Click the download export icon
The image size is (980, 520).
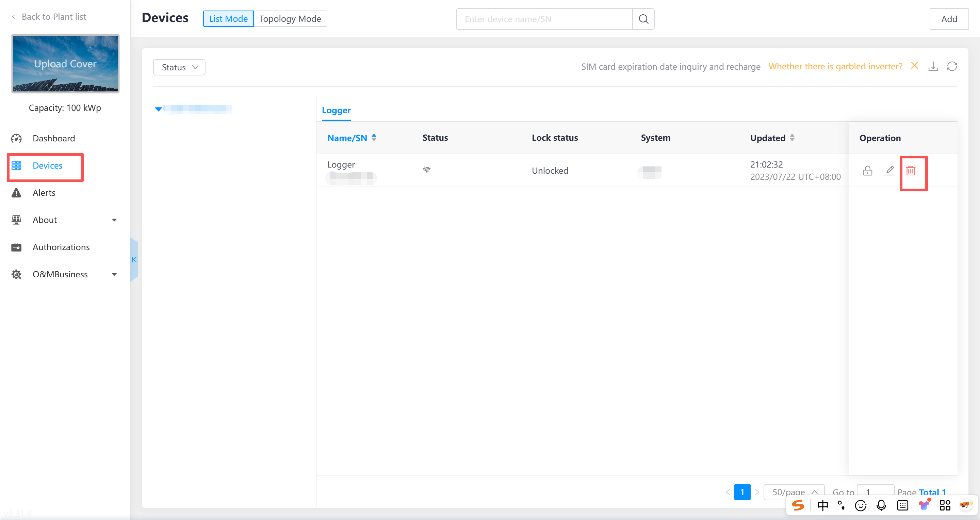[x=933, y=67]
